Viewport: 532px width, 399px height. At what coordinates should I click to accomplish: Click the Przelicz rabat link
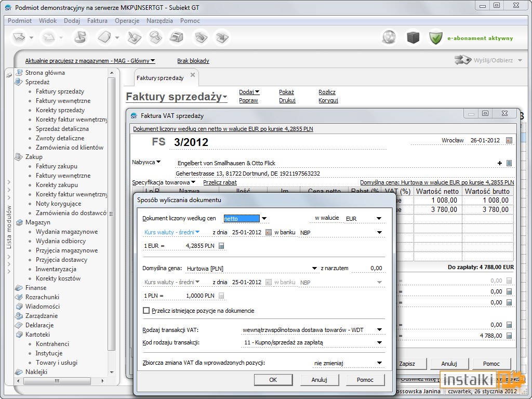tap(220, 182)
